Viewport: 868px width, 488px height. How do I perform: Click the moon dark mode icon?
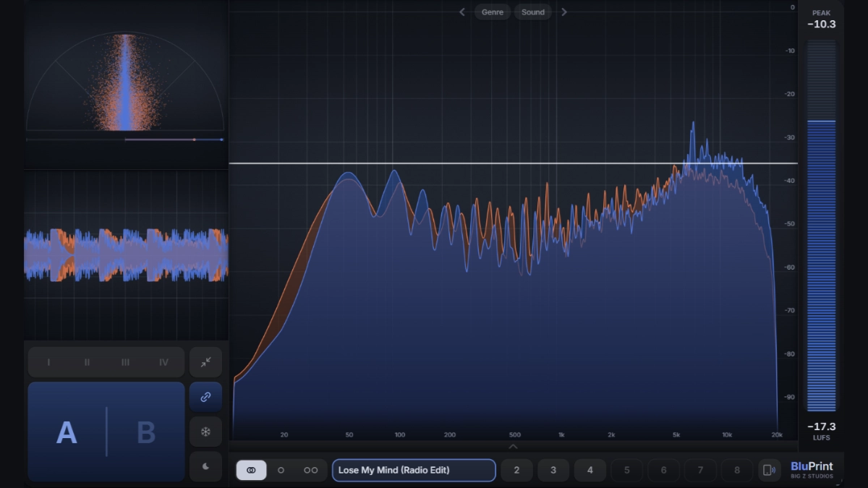tap(206, 466)
